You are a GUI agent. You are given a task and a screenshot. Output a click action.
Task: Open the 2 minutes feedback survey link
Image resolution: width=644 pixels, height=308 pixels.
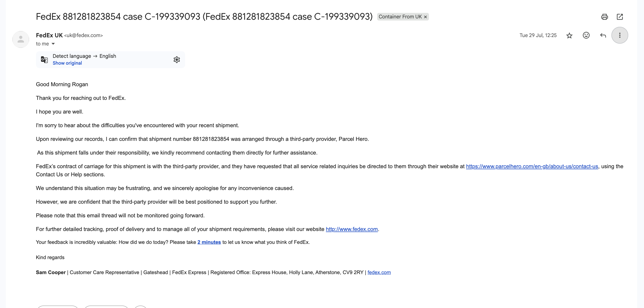tap(209, 242)
